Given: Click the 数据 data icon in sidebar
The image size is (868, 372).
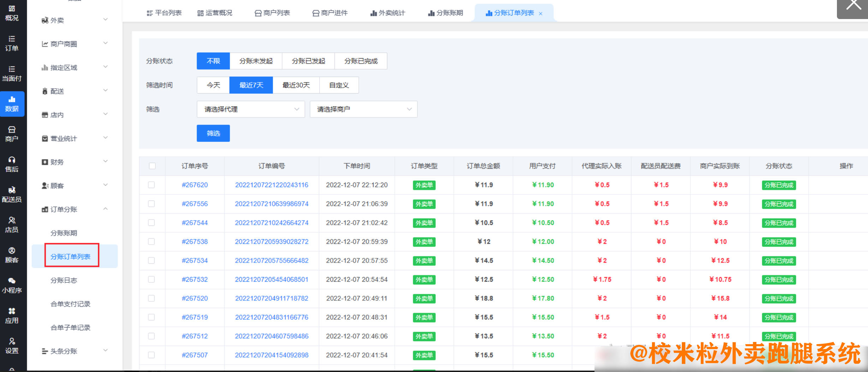Looking at the screenshot, I should (x=12, y=104).
